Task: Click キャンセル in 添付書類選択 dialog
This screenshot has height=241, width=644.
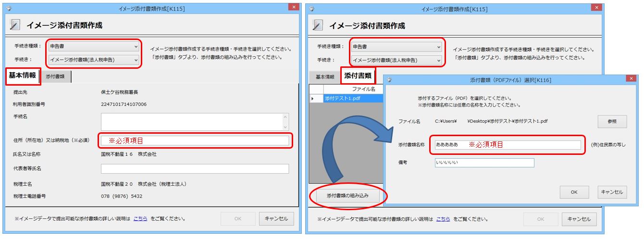Action: (x=612, y=192)
